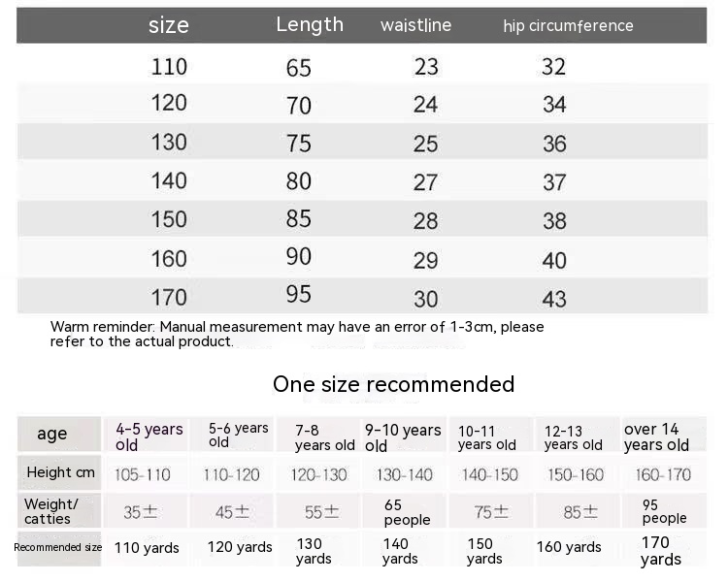This screenshot has height=582, width=728.
Task: Select the 'over 14 years old' cell
Action: pos(656,436)
